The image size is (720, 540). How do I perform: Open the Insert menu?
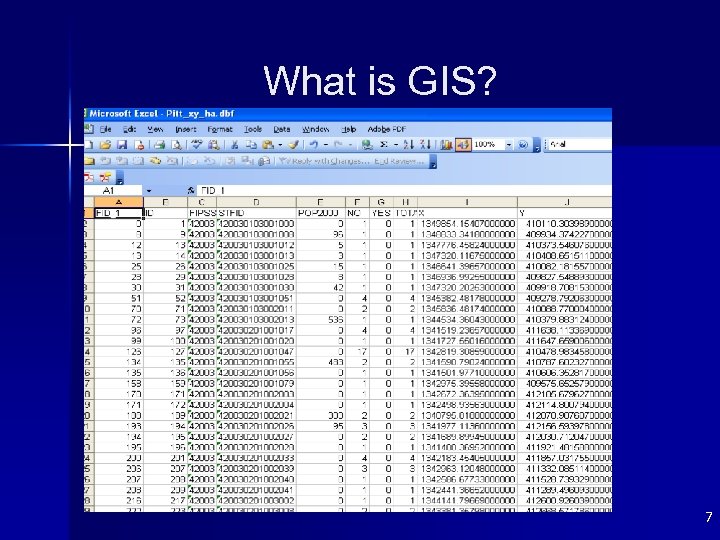186,129
